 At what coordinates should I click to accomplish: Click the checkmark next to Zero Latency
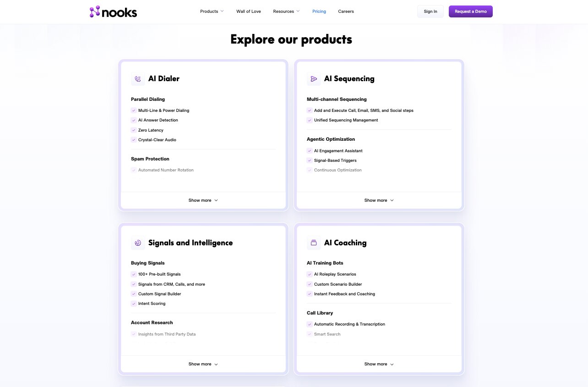coord(134,130)
